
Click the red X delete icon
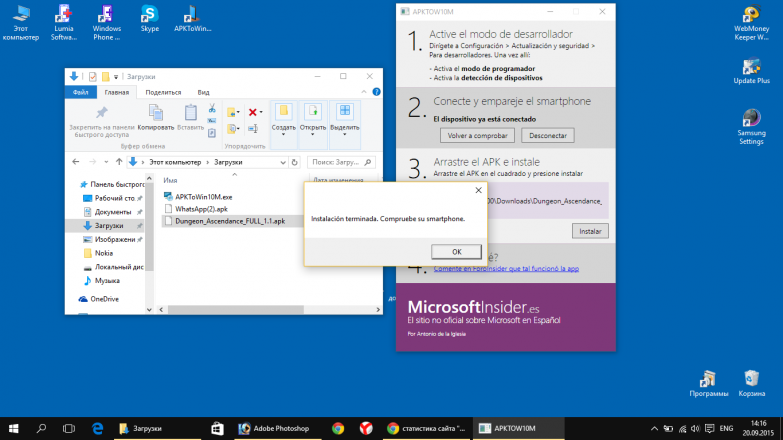click(x=253, y=112)
